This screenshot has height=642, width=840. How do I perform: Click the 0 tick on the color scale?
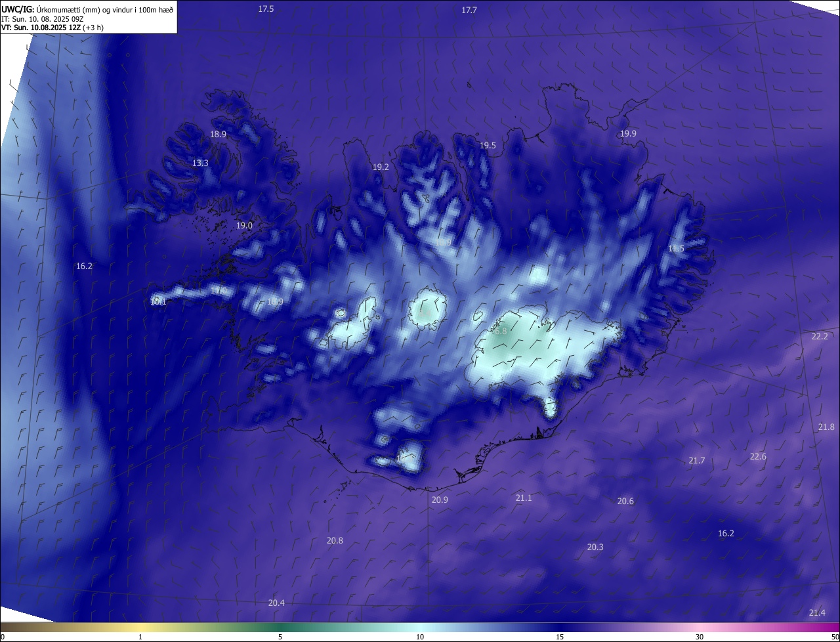(x=2, y=637)
